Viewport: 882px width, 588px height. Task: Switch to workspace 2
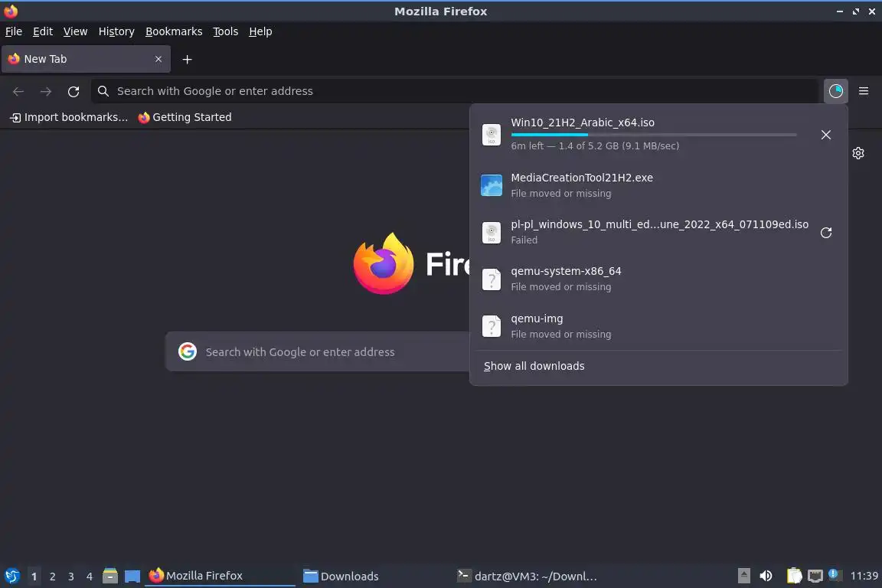click(52, 577)
